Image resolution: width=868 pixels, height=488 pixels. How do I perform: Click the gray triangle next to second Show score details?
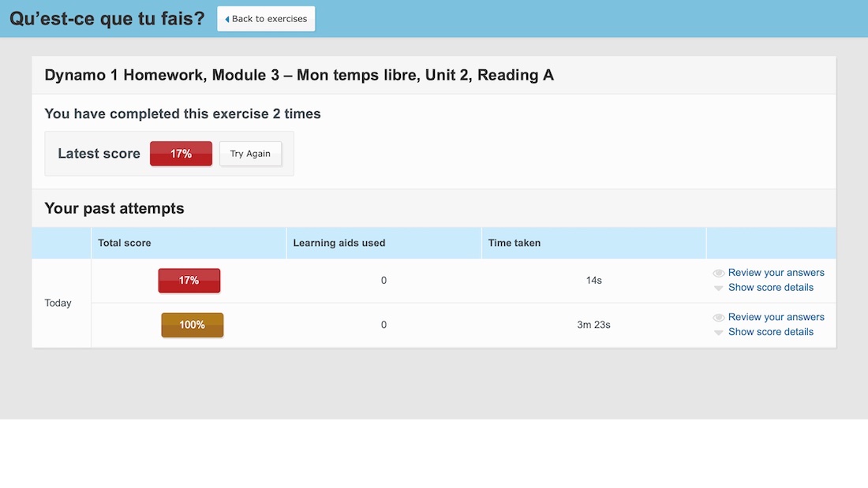pos(718,331)
